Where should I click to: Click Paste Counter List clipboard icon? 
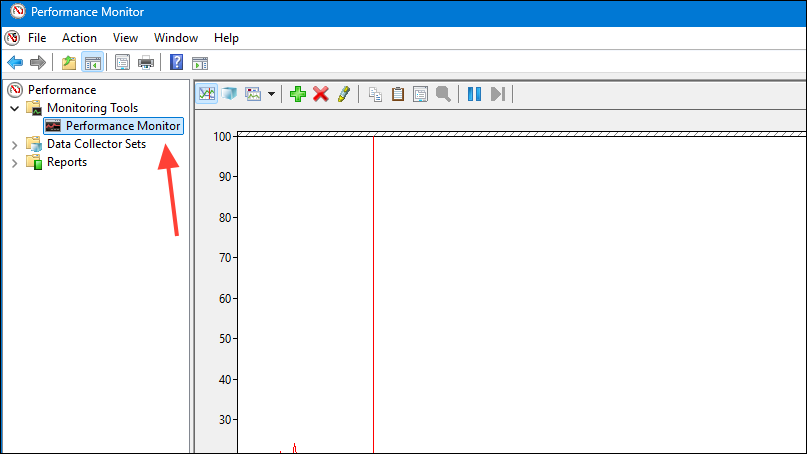point(398,94)
